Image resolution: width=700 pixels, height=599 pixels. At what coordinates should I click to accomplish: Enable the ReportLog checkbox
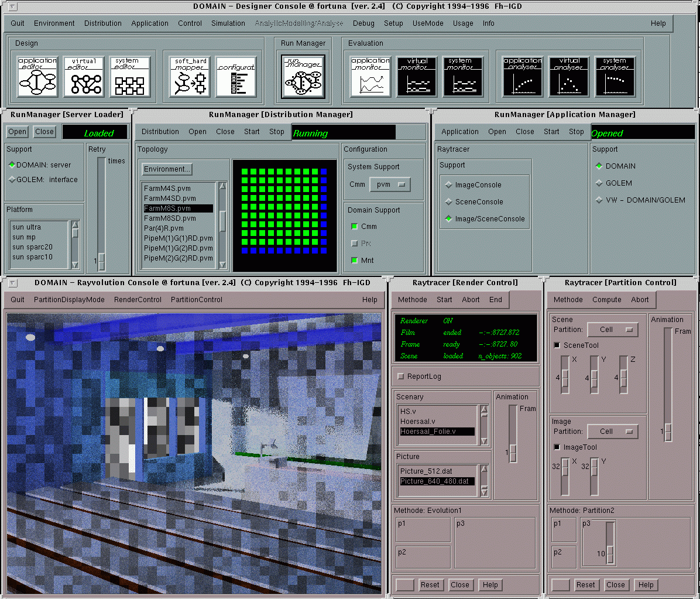[401, 376]
